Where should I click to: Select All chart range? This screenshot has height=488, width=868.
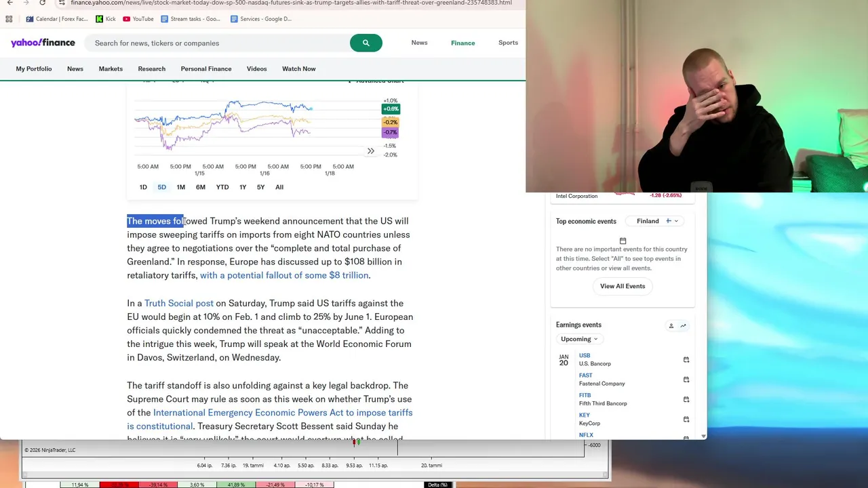pos(279,187)
